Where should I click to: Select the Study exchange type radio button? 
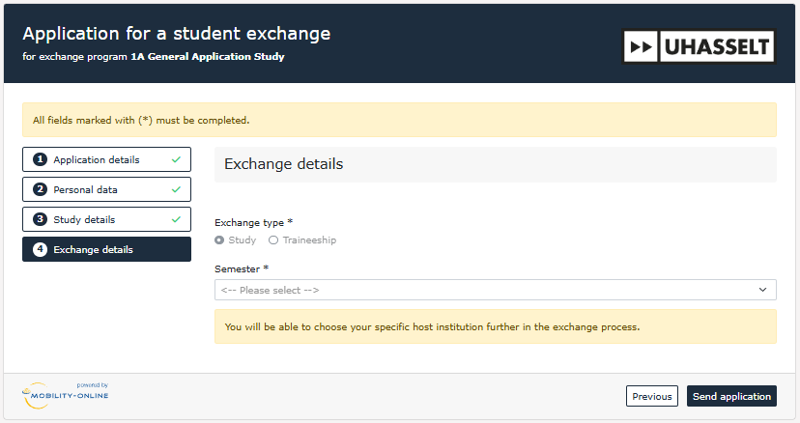(220, 240)
